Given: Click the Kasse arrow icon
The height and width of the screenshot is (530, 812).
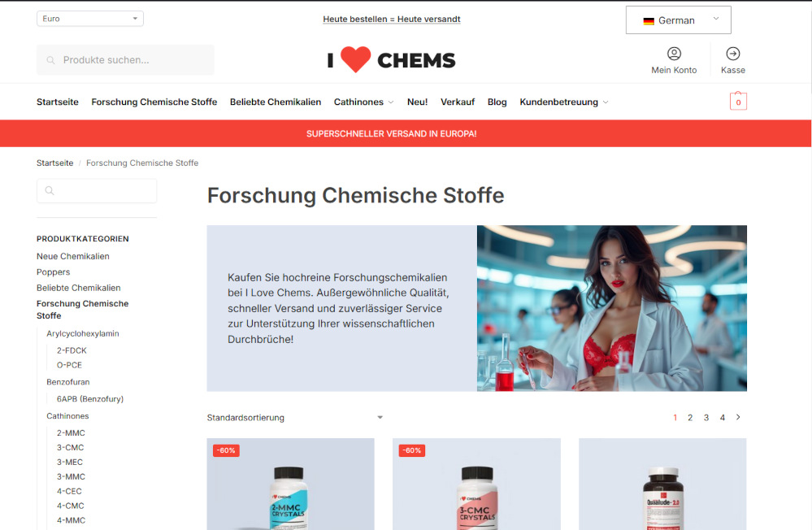Looking at the screenshot, I should pyautogui.click(x=733, y=54).
